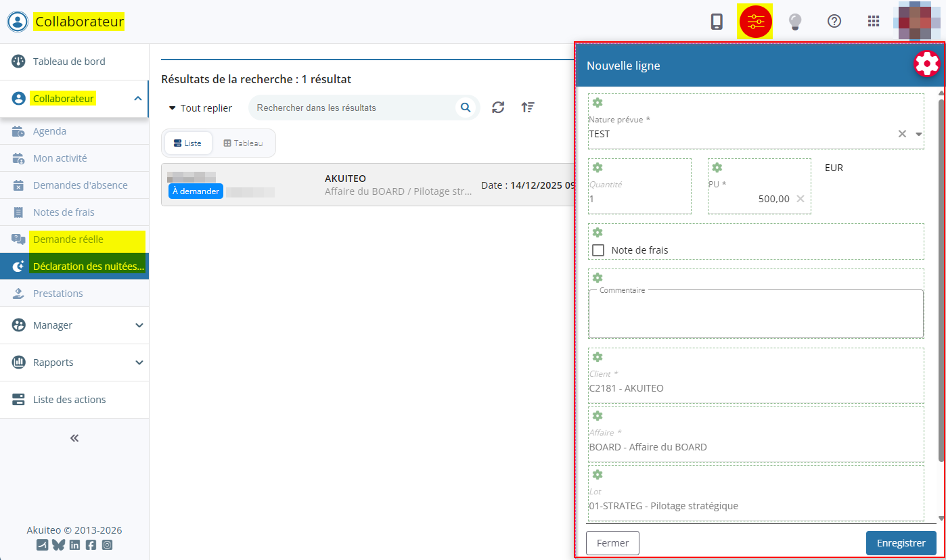Open Demandes d'absence in sidebar

[x=80, y=185]
